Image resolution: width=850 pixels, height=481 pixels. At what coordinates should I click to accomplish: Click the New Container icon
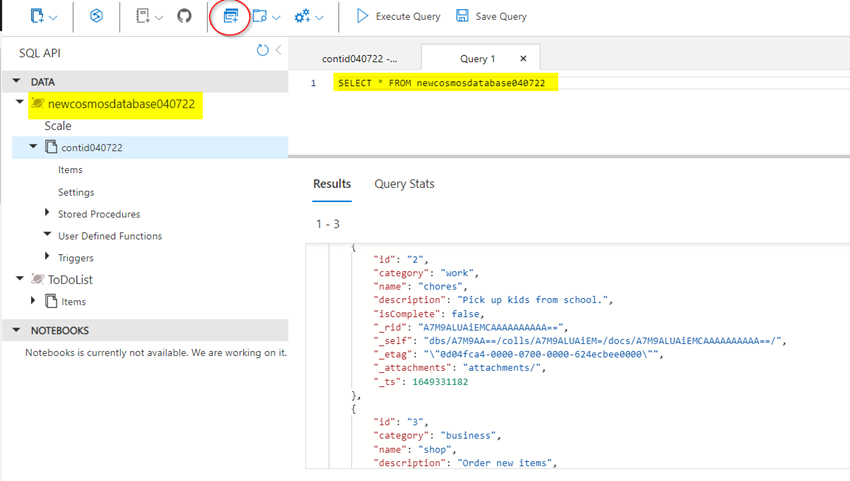tap(37, 16)
